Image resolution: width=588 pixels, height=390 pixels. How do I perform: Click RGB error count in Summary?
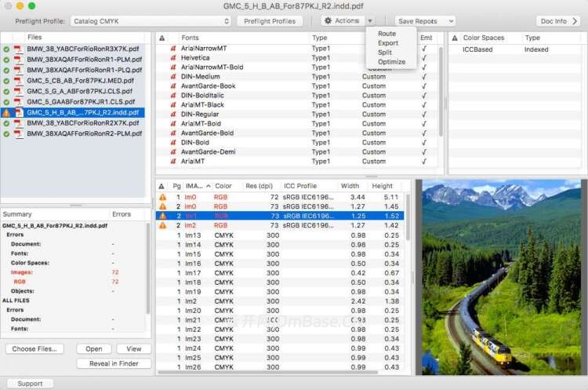[x=114, y=282]
